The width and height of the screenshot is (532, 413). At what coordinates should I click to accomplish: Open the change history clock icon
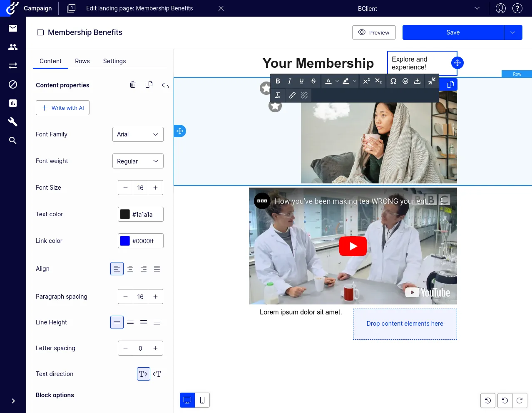tap(488, 401)
